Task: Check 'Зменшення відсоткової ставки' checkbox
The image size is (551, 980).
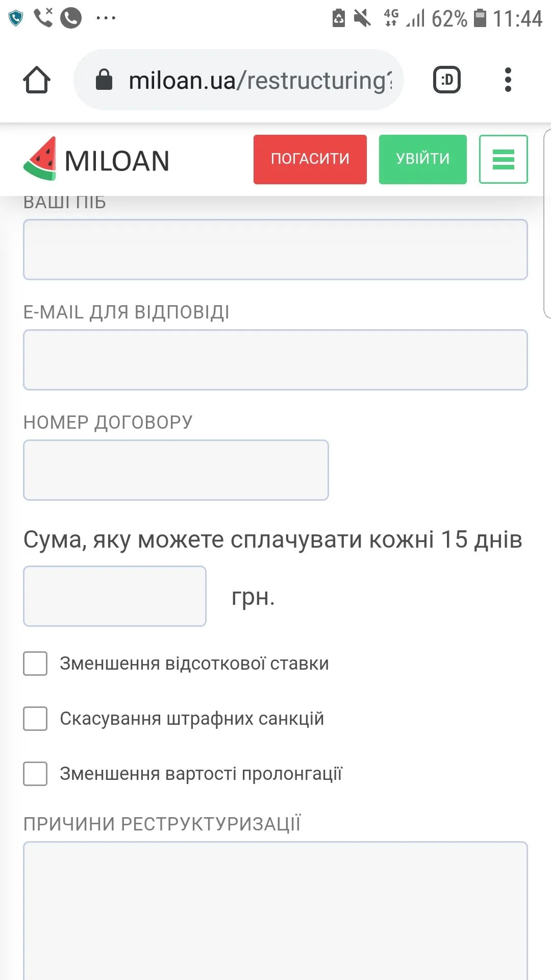Action: [x=35, y=664]
